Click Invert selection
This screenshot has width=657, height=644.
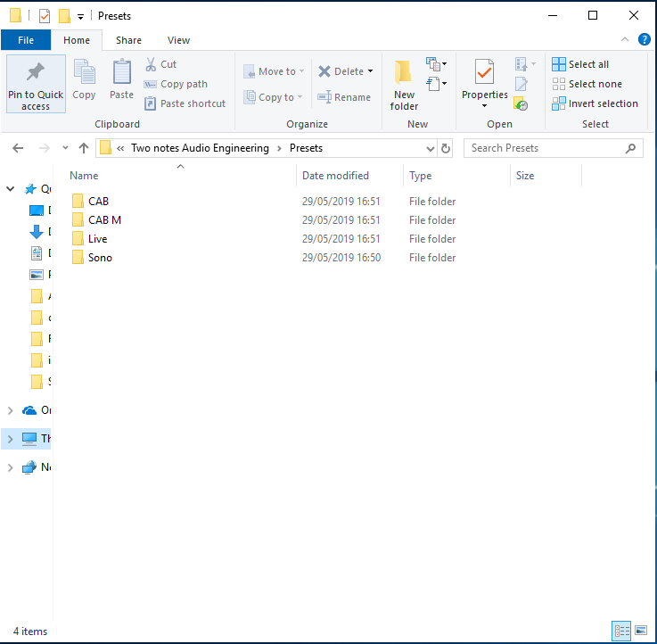point(595,103)
